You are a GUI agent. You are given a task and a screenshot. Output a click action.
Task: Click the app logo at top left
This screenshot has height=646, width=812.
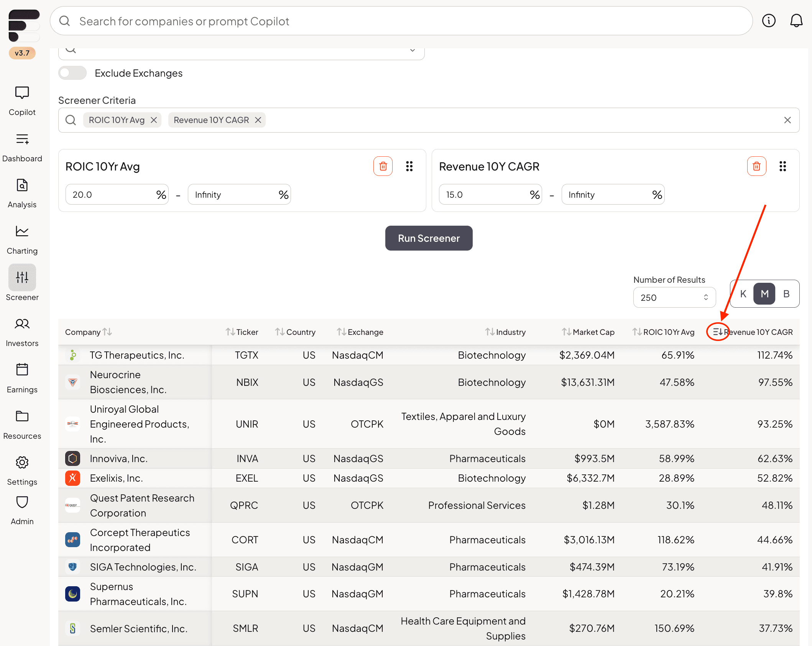coord(24,25)
